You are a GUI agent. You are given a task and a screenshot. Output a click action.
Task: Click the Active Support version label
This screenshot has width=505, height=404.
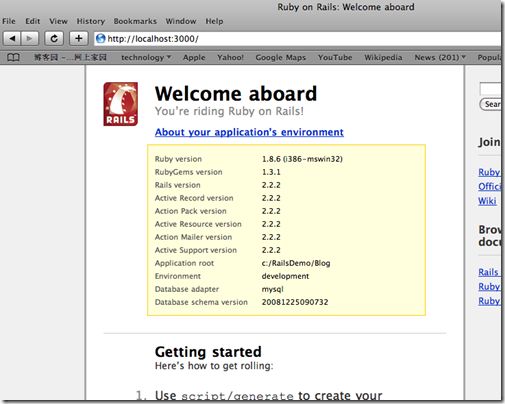(x=196, y=250)
